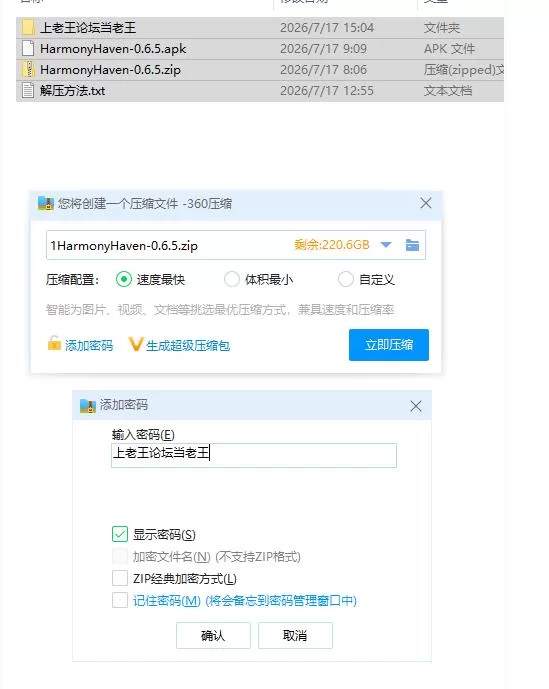Open the browse-folder icon beside the archive name
The image size is (549, 689).
412,245
